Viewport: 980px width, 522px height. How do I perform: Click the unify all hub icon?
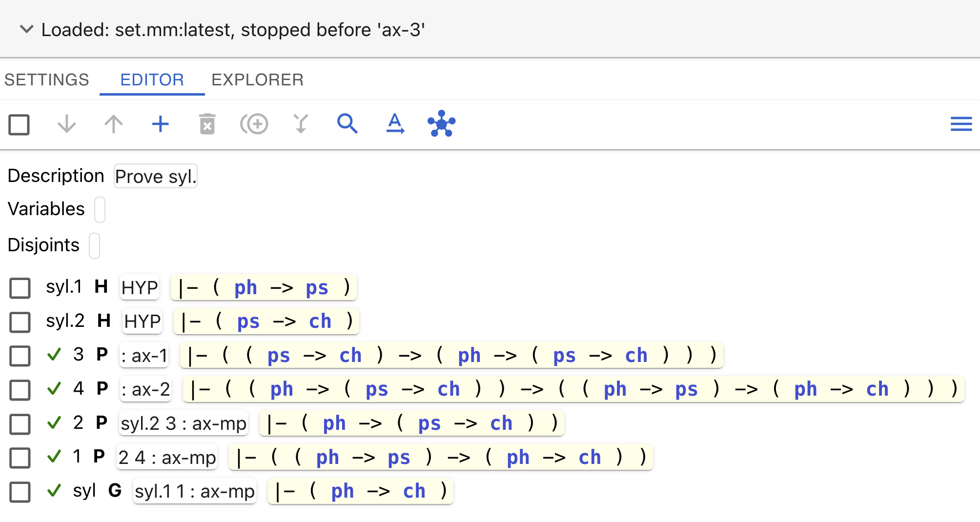coord(442,123)
